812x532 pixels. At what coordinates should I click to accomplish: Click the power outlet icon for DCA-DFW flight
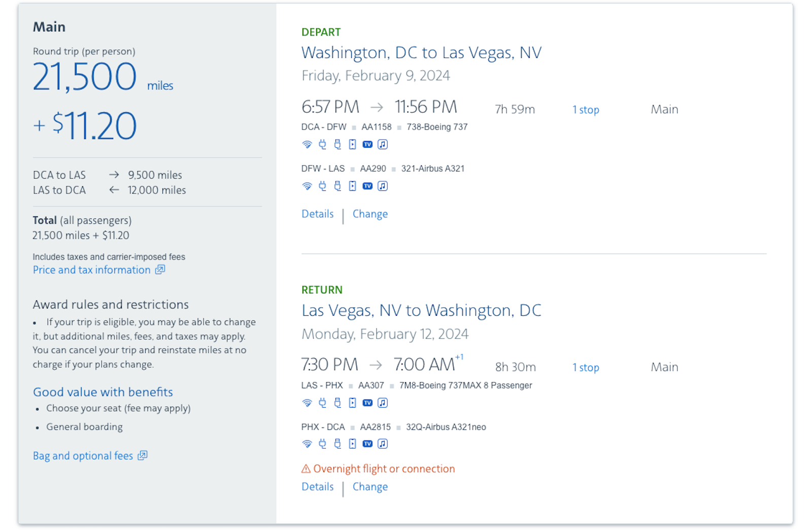coord(322,145)
